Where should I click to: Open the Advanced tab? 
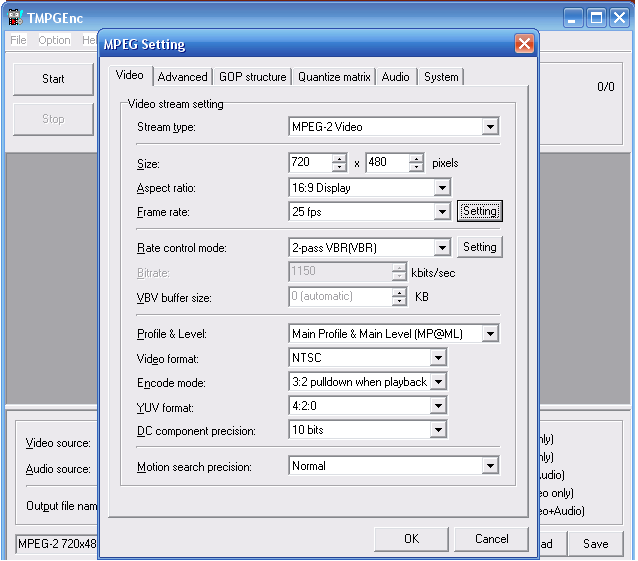point(182,76)
